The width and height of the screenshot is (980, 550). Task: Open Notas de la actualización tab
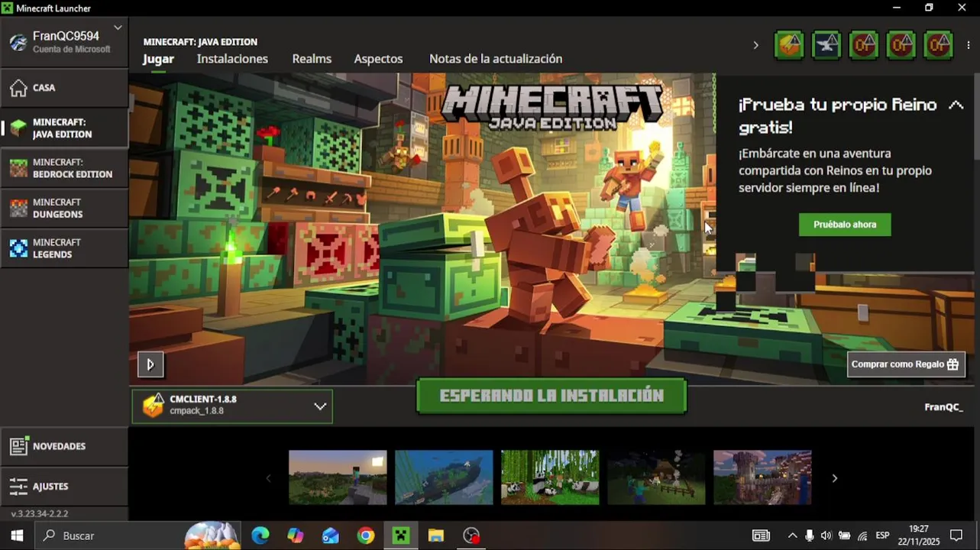point(496,59)
